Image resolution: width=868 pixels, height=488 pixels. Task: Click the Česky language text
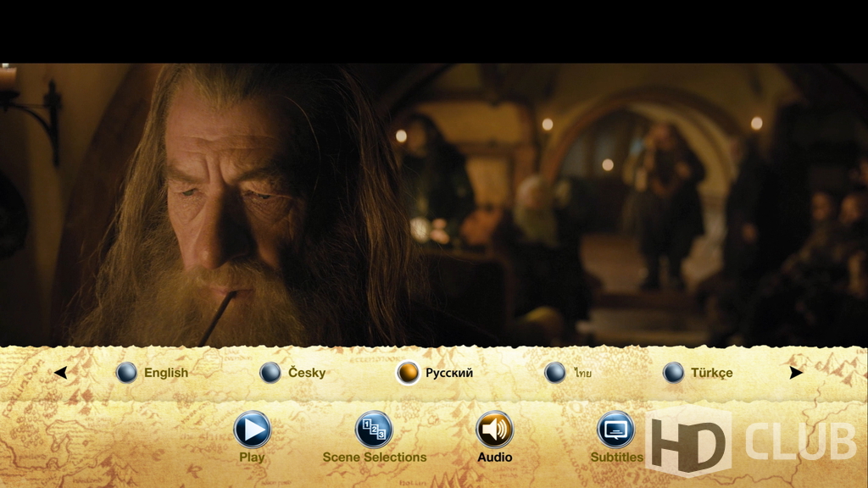pos(307,373)
